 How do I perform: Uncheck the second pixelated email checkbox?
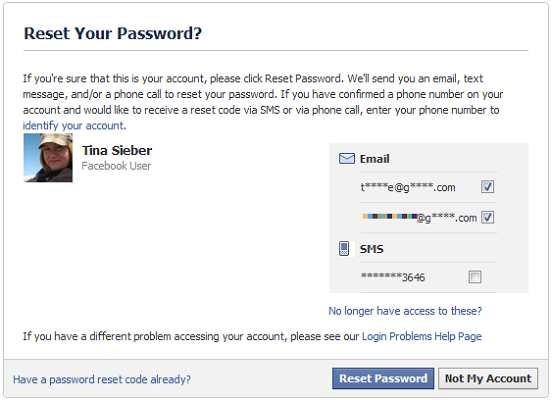[488, 217]
